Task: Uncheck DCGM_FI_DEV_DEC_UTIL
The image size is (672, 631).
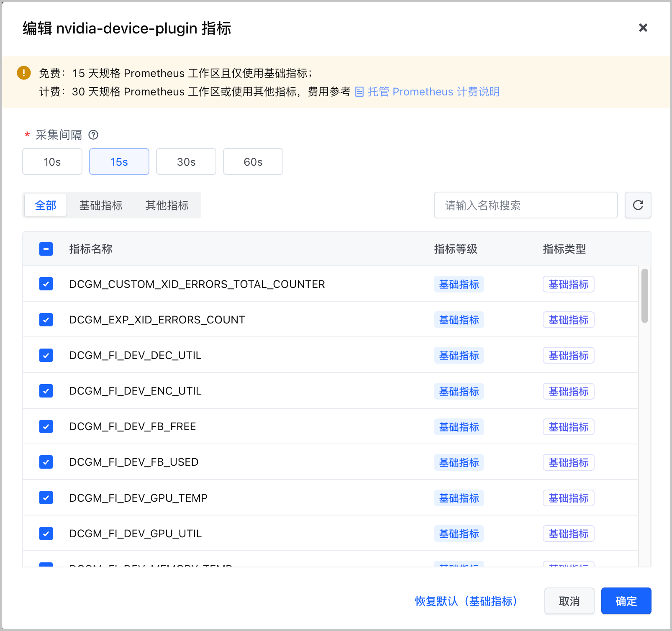Action: 46,355
